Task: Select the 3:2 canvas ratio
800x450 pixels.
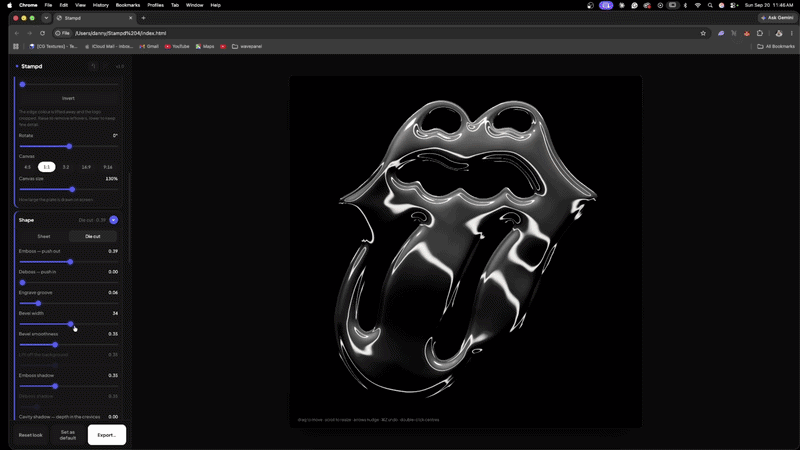Action: click(66, 167)
